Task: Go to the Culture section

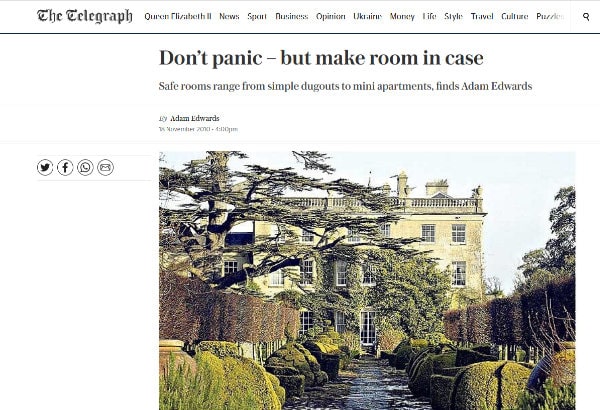Action: (x=515, y=16)
